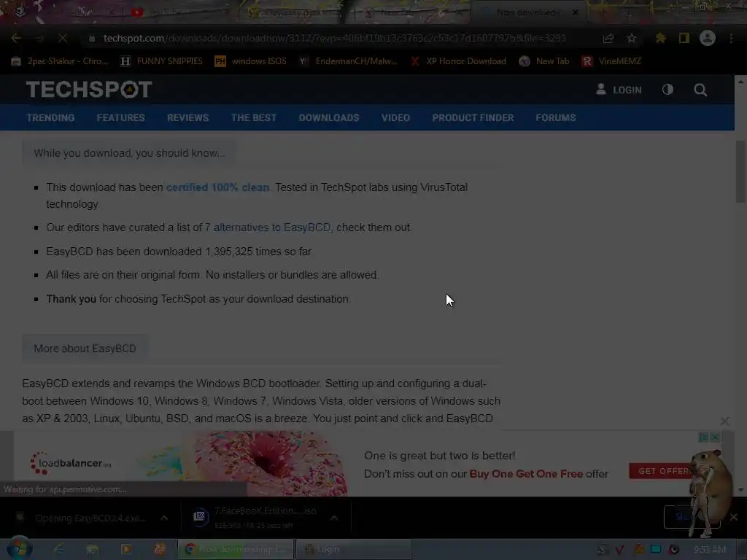Click the AdChoices icon on the banner ad
This screenshot has width=747, height=560.
[x=703, y=437]
